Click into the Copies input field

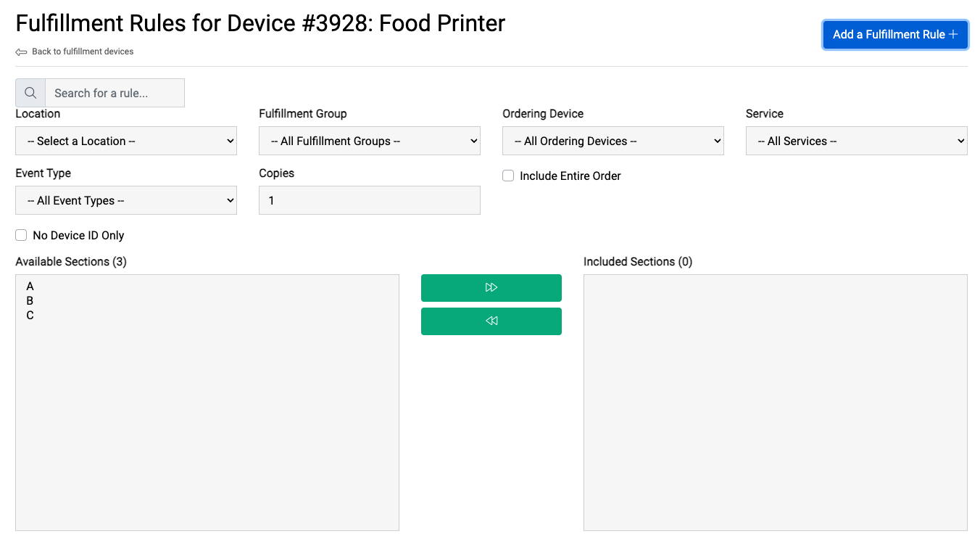click(370, 200)
